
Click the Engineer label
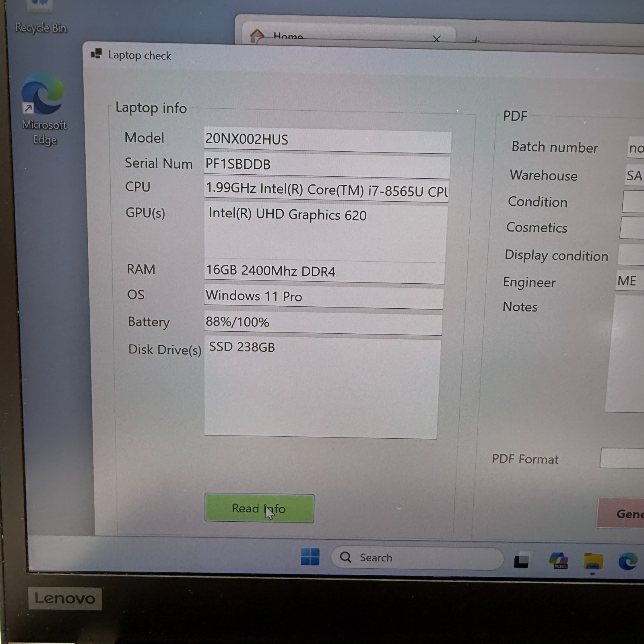pyautogui.click(x=529, y=283)
